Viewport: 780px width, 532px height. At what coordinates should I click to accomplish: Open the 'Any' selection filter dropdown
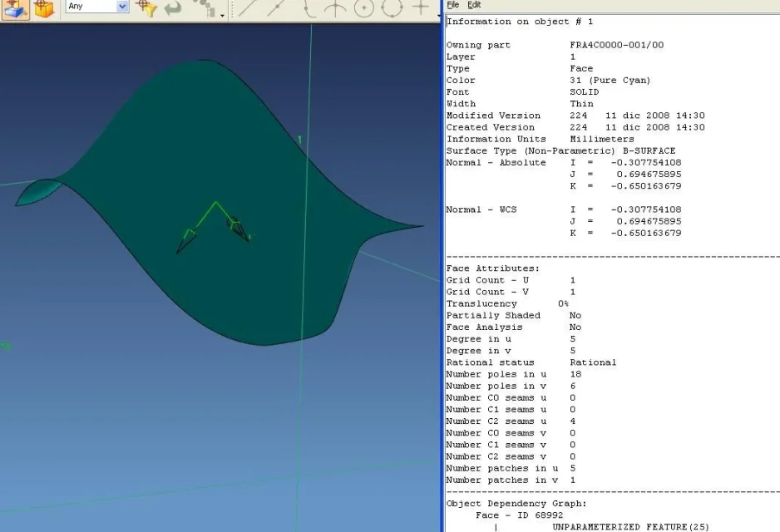pyautogui.click(x=122, y=7)
